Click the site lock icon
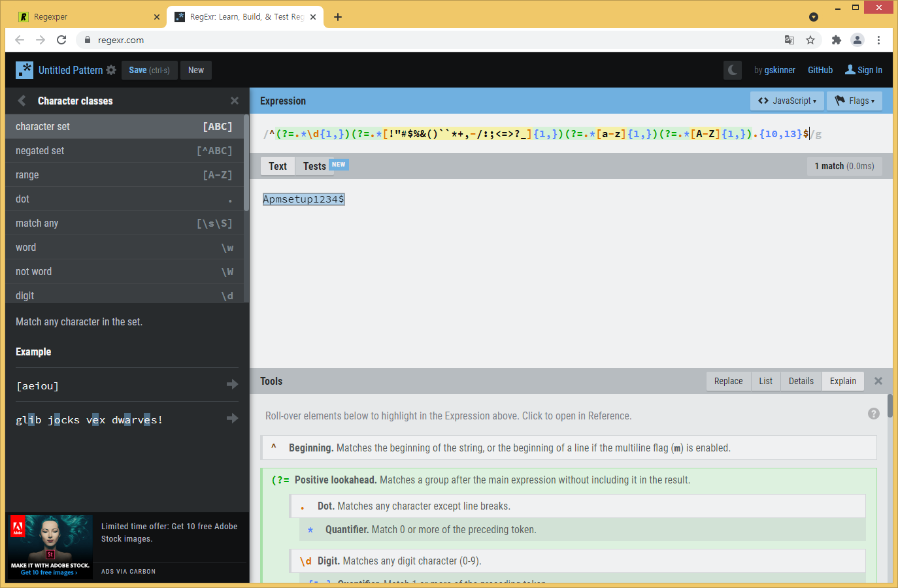This screenshot has width=898, height=588. tap(88, 40)
